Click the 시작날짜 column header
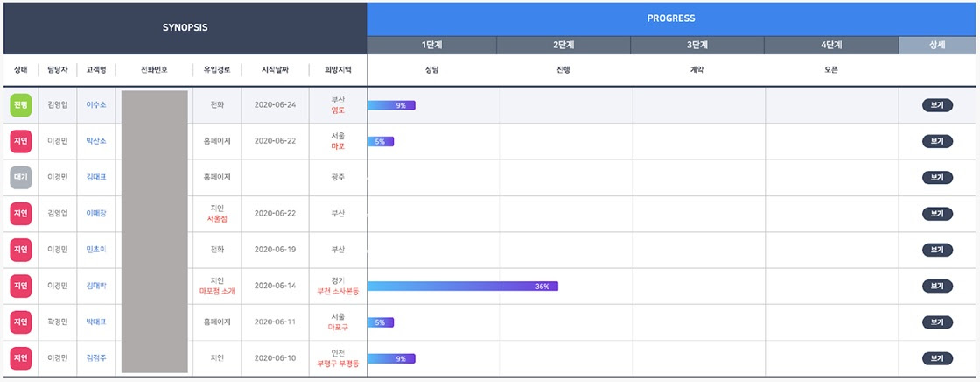 pyautogui.click(x=274, y=70)
